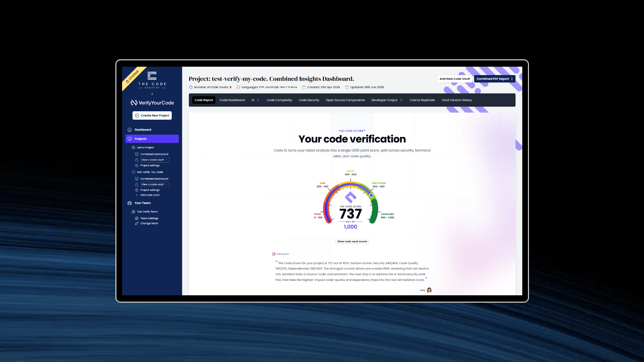Screen dimensions: 644x362
Task: Click the Create New Project button
Action: coord(152,115)
